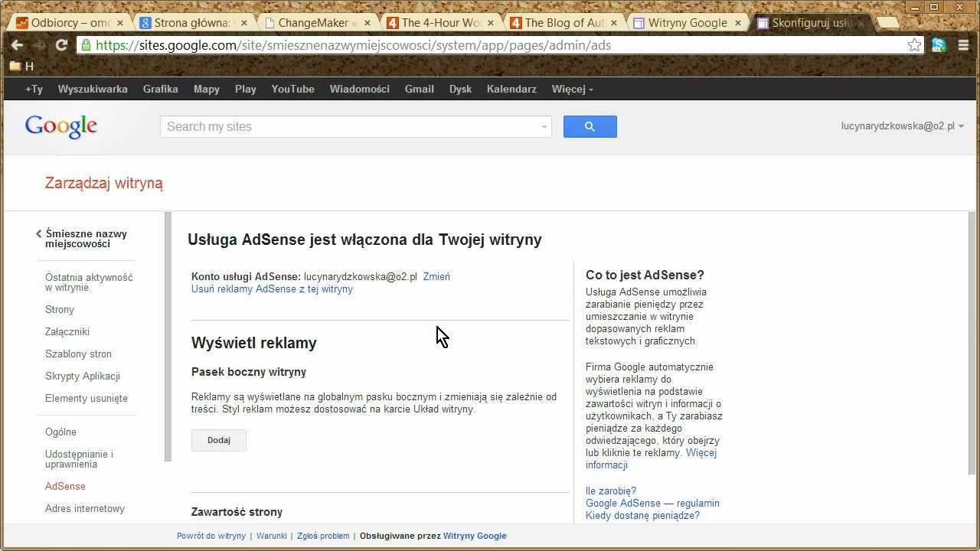The image size is (980, 551).
Task: Close the 4-Hour Workweek tab
Action: click(491, 23)
